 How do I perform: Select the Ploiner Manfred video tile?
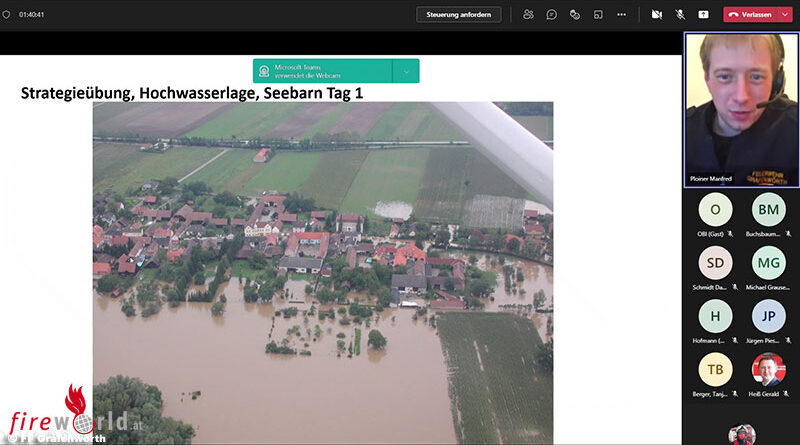coord(742,110)
